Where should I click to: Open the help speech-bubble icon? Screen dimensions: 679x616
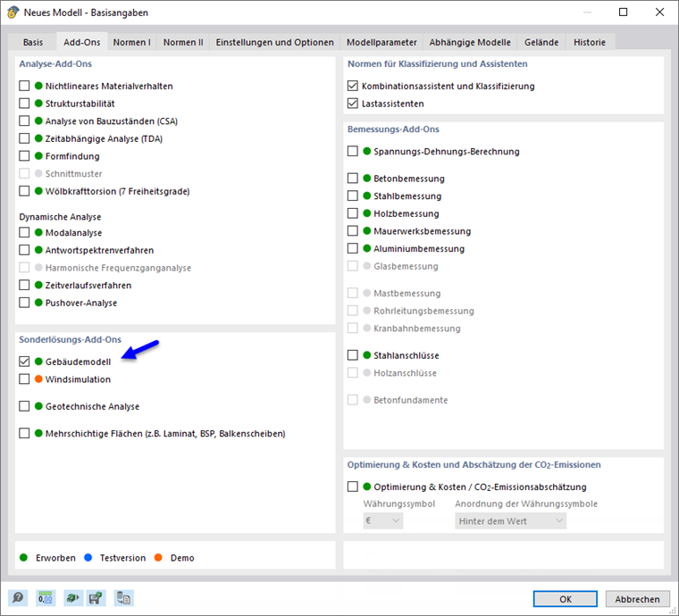[x=18, y=598]
